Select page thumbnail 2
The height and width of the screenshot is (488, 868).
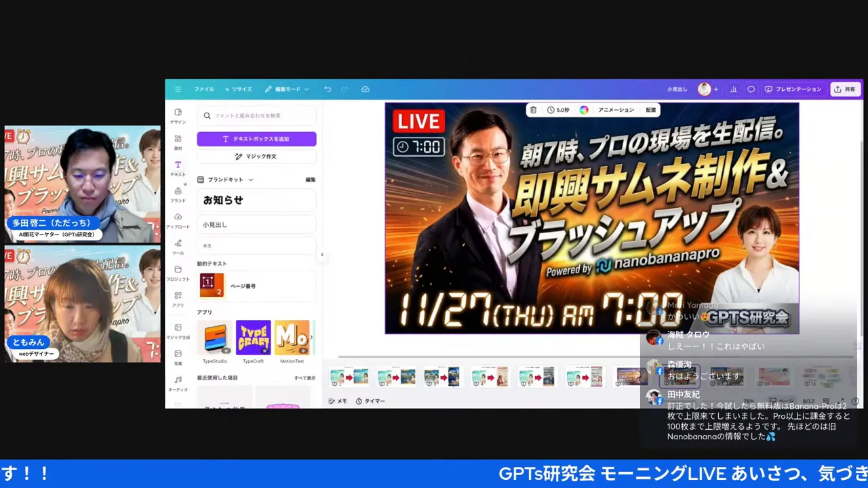(x=397, y=376)
